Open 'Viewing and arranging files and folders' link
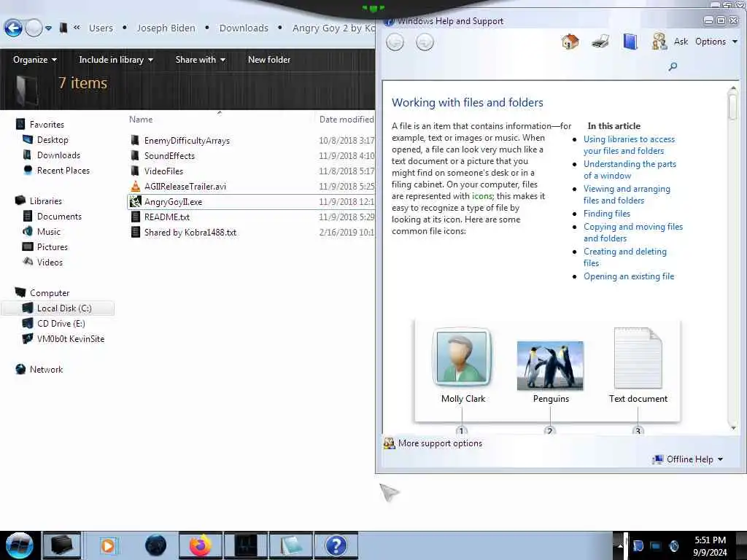The height and width of the screenshot is (560, 747). [627, 194]
